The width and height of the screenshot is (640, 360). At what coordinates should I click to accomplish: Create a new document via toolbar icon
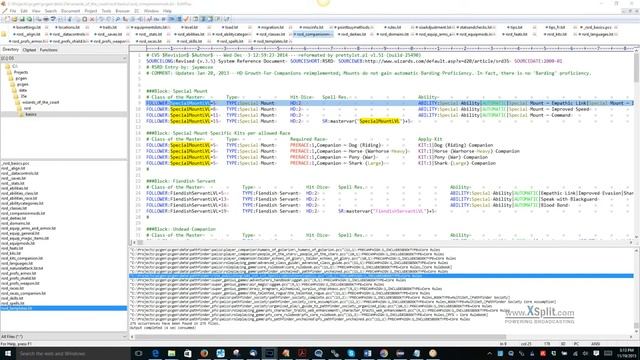pyautogui.click(x=7, y=19)
